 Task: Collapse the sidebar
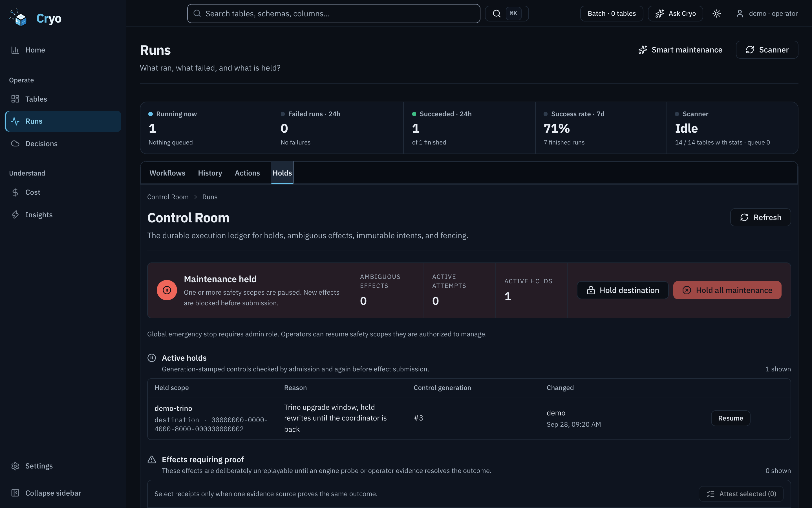63,493
